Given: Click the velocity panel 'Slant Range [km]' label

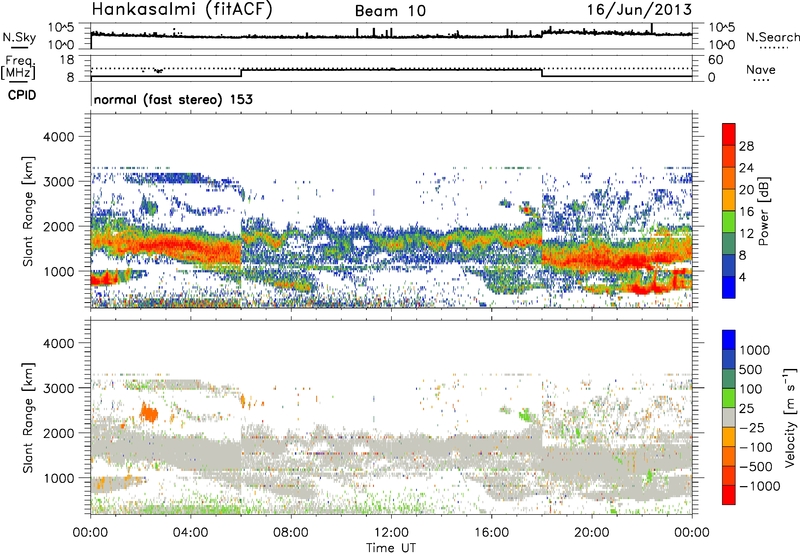Looking at the screenshot, I should pyautogui.click(x=28, y=418).
